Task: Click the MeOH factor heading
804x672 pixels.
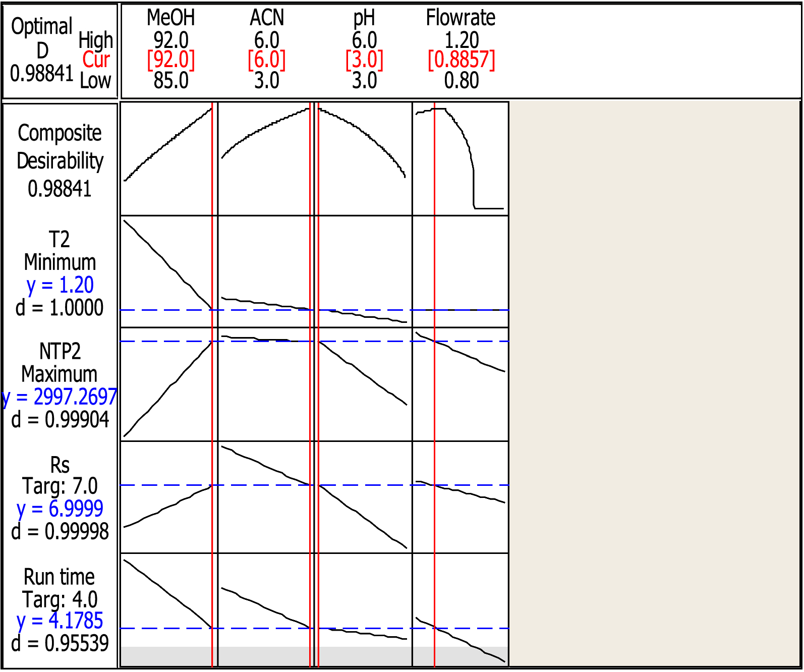Action: tap(171, 18)
